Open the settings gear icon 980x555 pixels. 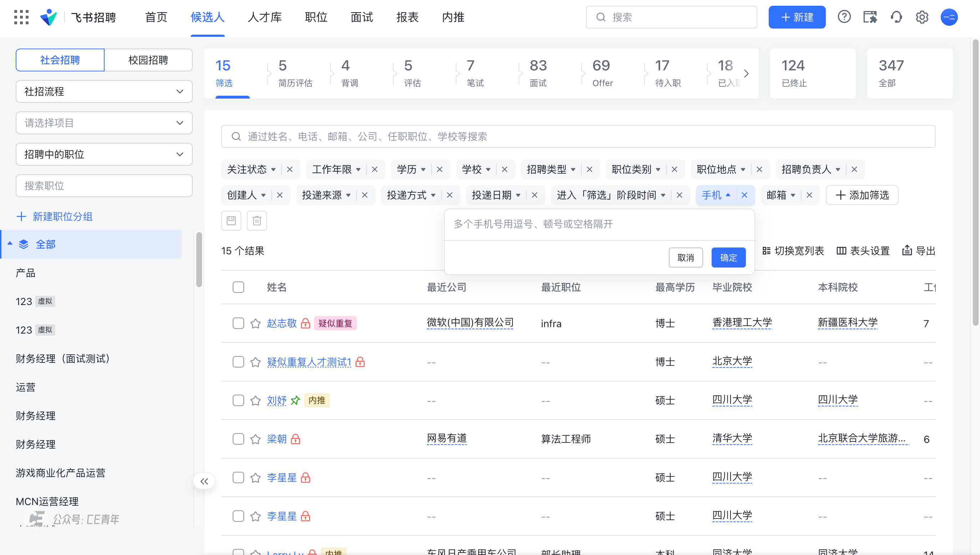point(922,17)
